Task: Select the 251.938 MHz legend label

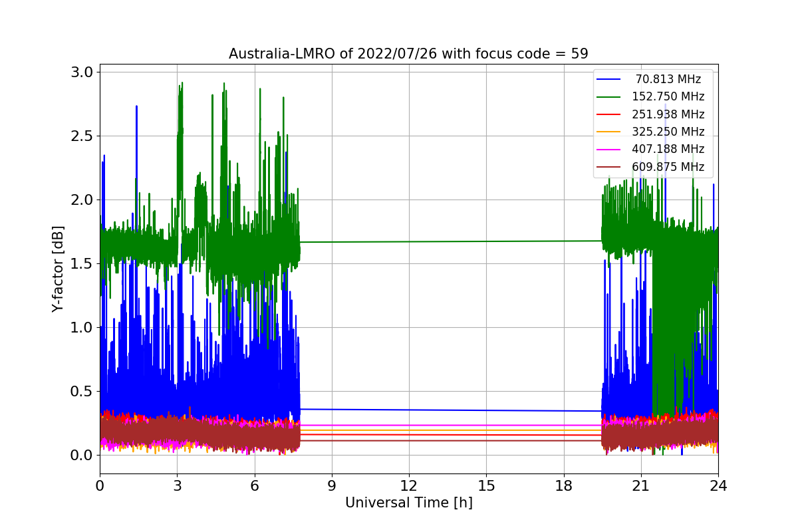Action: point(668,114)
